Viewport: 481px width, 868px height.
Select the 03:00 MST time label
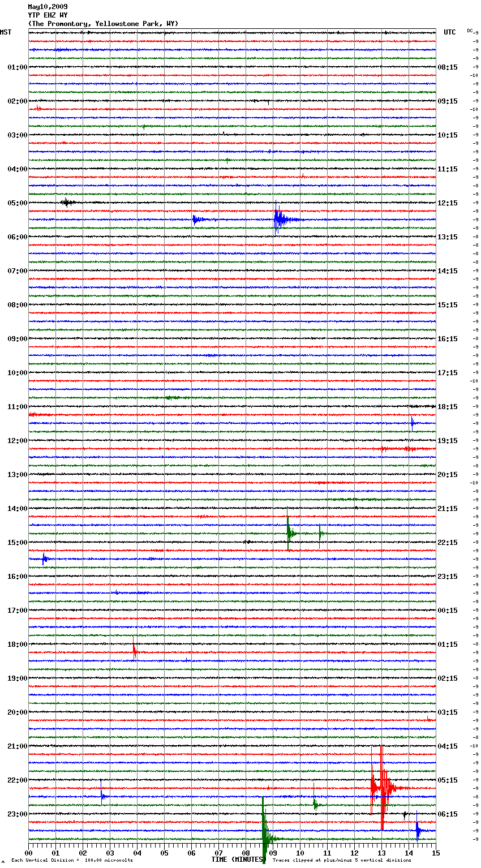tap(18, 135)
